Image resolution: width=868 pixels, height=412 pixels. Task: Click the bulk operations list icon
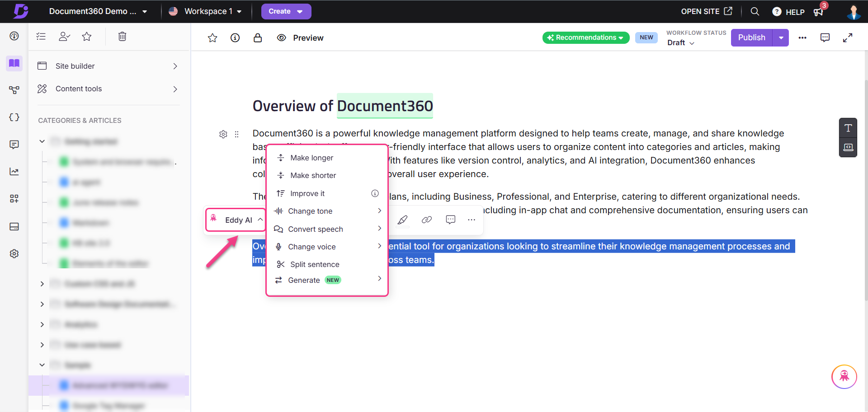pyautogui.click(x=41, y=37)
